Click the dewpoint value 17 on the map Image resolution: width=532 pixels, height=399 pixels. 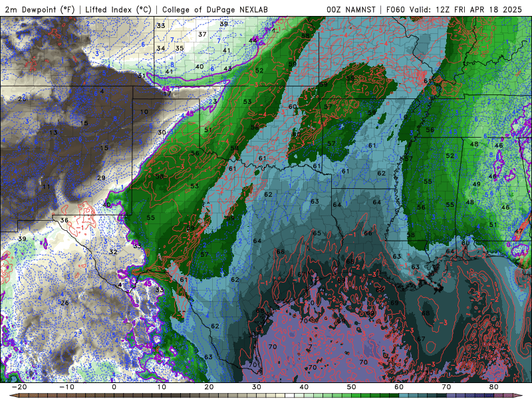168,94
